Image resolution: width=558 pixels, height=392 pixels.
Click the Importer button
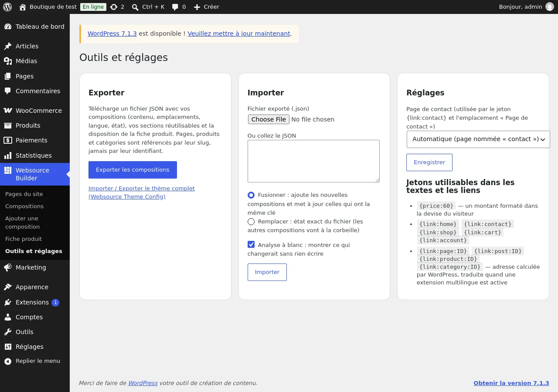267,272
